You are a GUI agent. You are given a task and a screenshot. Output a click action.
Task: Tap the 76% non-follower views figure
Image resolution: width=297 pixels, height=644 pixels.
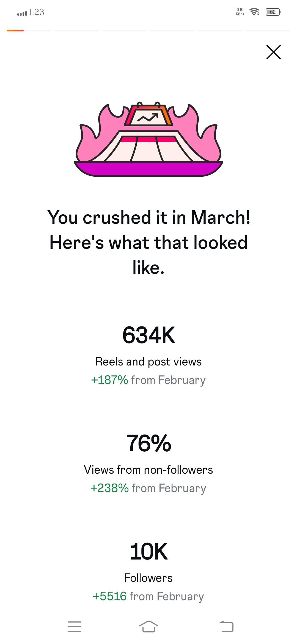coord(148,443)
